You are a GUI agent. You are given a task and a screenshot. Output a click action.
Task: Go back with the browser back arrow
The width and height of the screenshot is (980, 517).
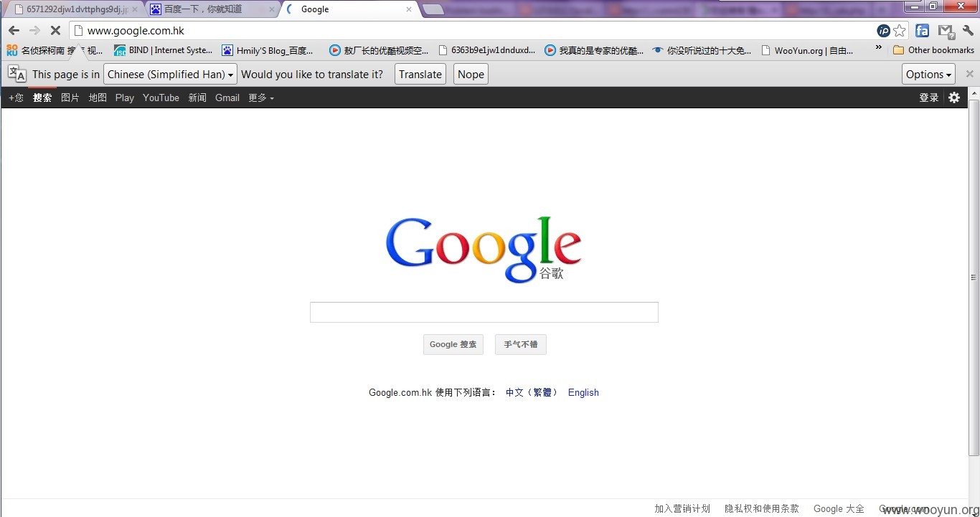coord(14,30)
